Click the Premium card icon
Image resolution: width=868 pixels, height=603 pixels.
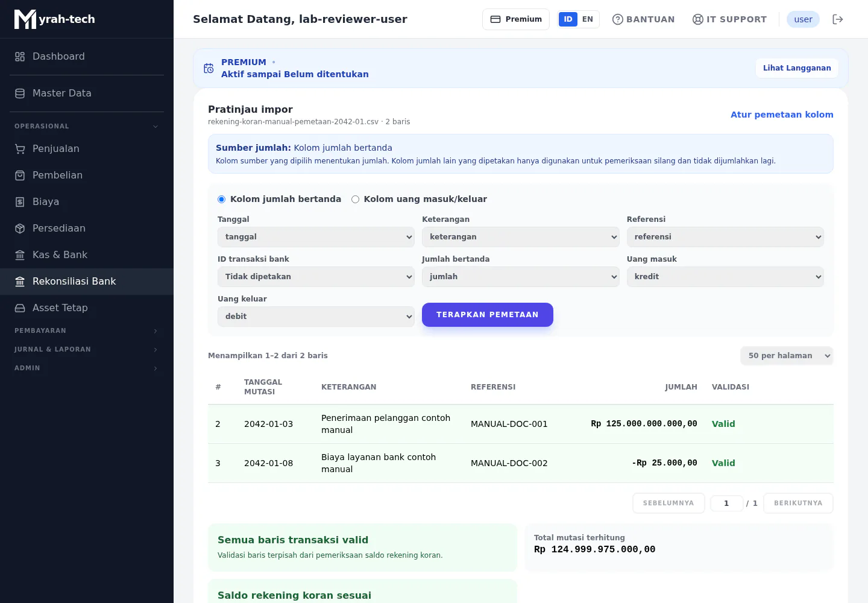point(495,19)
